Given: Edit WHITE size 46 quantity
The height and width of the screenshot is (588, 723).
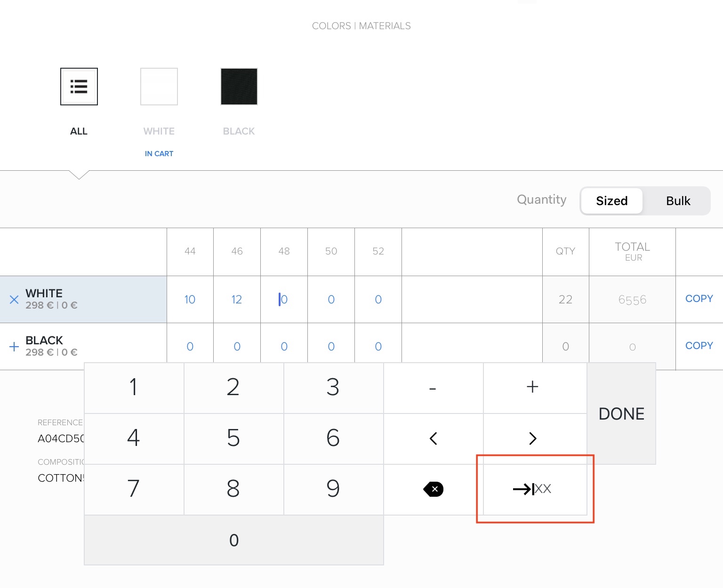Looking at the screenshot, I should tap(237, 300).
